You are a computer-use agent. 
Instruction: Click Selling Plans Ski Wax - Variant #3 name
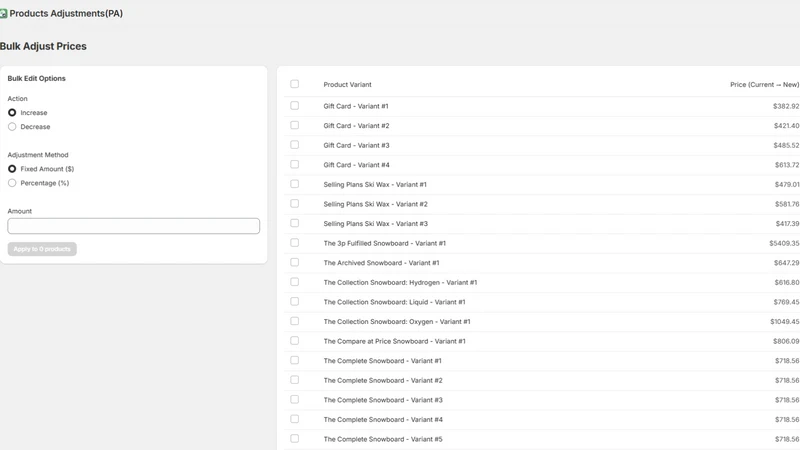pos(376,223)
